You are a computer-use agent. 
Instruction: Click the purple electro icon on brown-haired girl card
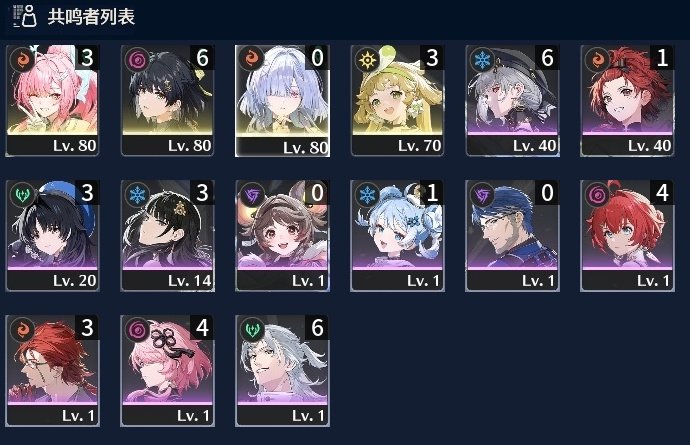252,195
